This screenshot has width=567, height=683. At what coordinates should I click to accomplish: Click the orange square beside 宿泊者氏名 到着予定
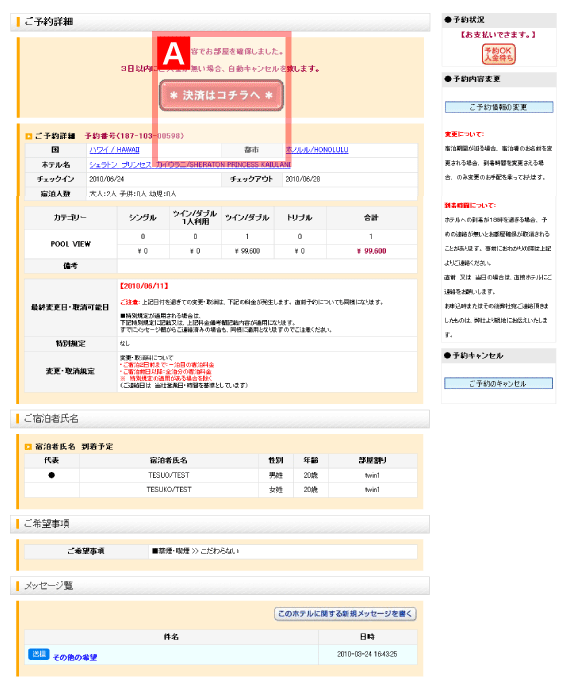click(28, 446)
